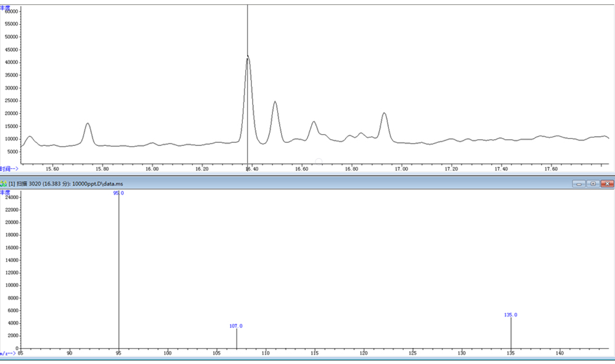Click the m/z axis label of spectrum
Image resolution: width=615 pixels, height=364 pixels.
(9, 354)
